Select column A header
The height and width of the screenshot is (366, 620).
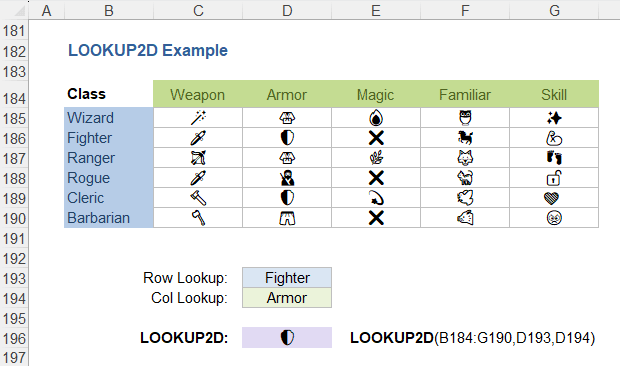[47, 10]
